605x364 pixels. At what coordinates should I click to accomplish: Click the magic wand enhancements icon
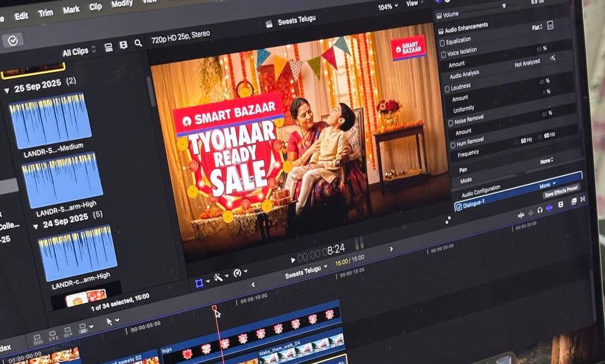[218, 278]
